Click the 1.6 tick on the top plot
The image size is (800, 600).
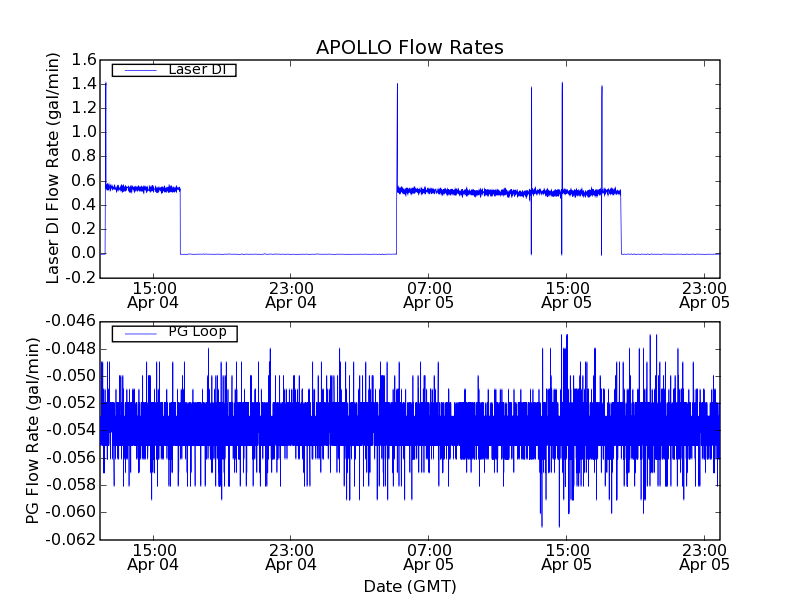click(x=83, y=60)
